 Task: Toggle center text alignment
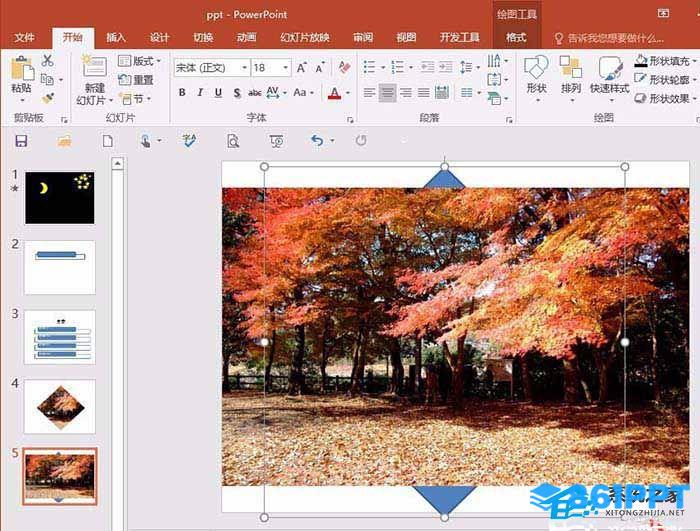388,93
